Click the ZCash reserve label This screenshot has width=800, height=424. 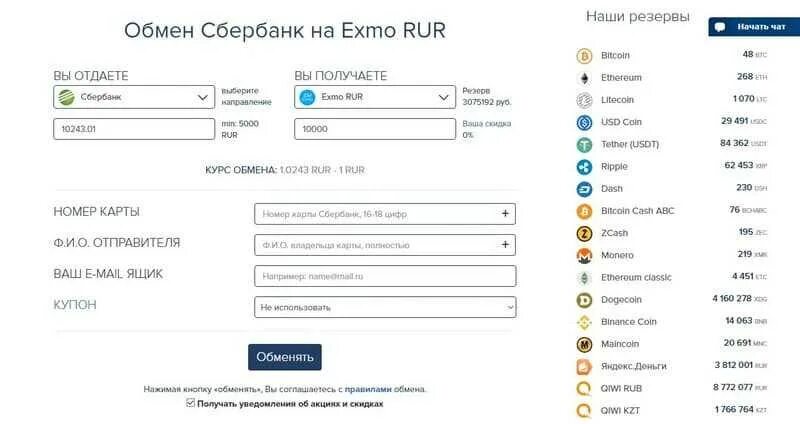point(614,233)
